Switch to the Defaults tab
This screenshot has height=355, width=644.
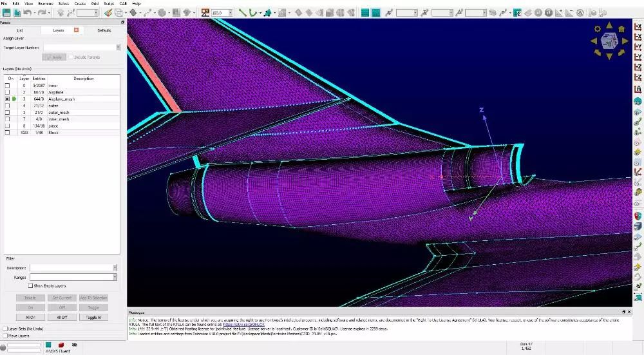[x=104, y=30]
